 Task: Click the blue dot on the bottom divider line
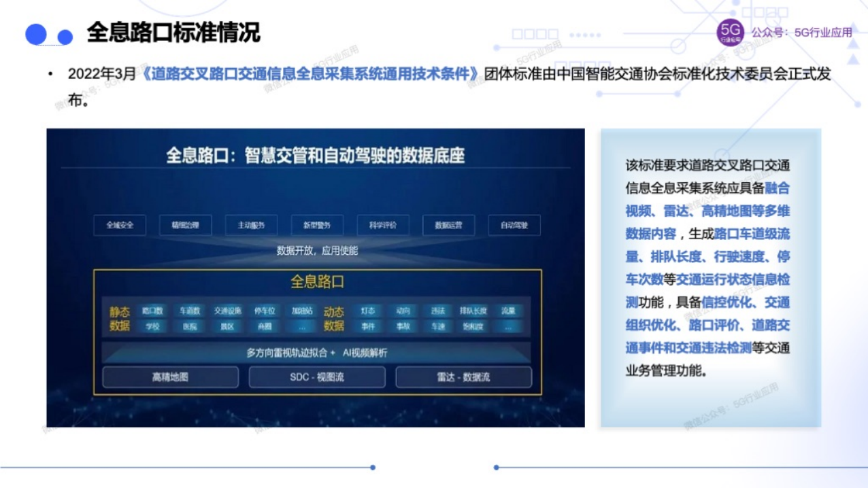[372, 468]
